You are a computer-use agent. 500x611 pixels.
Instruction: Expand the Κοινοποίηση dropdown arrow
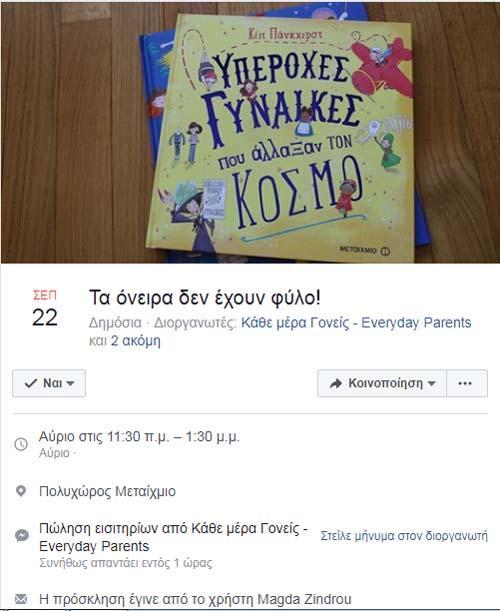coord(431,383)
